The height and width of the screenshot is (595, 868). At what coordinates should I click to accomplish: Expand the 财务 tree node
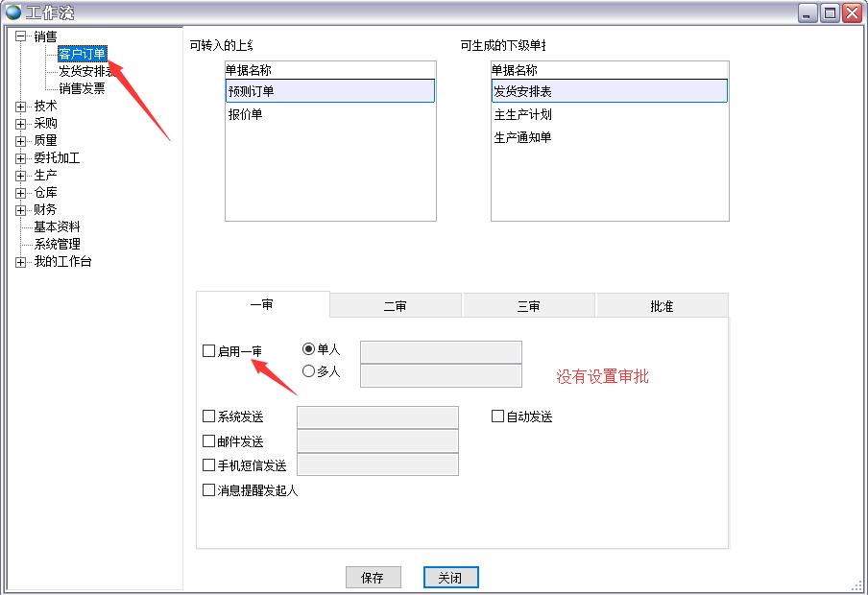click(20, 210)
